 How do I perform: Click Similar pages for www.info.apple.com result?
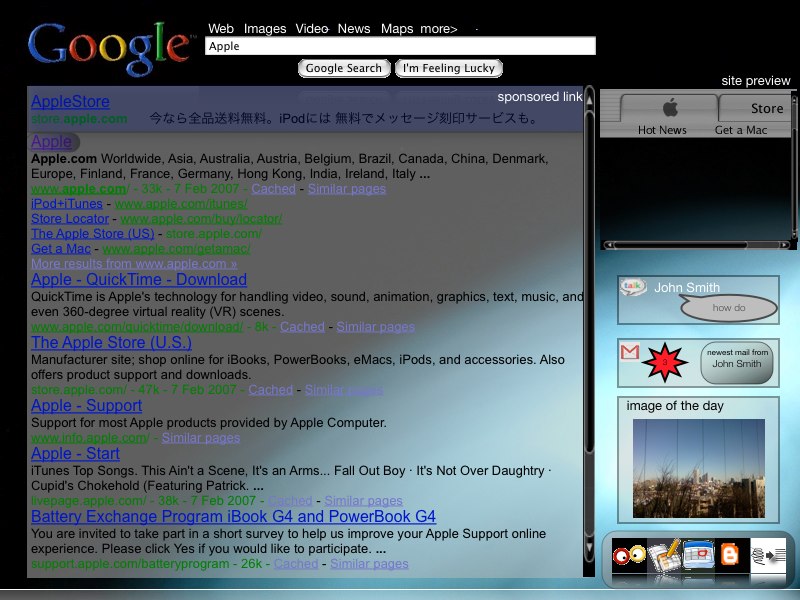pyautogui.click(x=201, y=438)
